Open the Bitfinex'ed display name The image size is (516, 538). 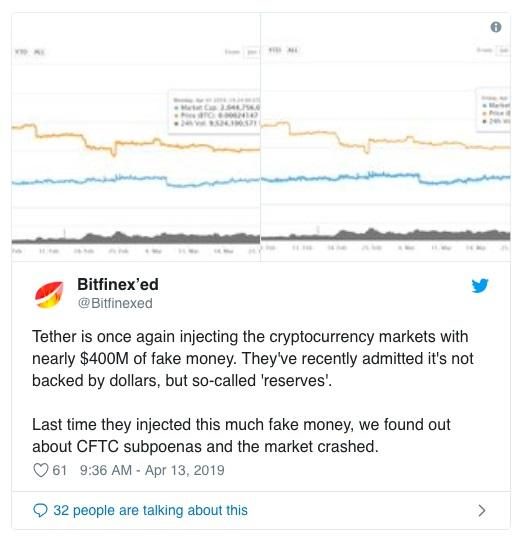click(118, 284)
